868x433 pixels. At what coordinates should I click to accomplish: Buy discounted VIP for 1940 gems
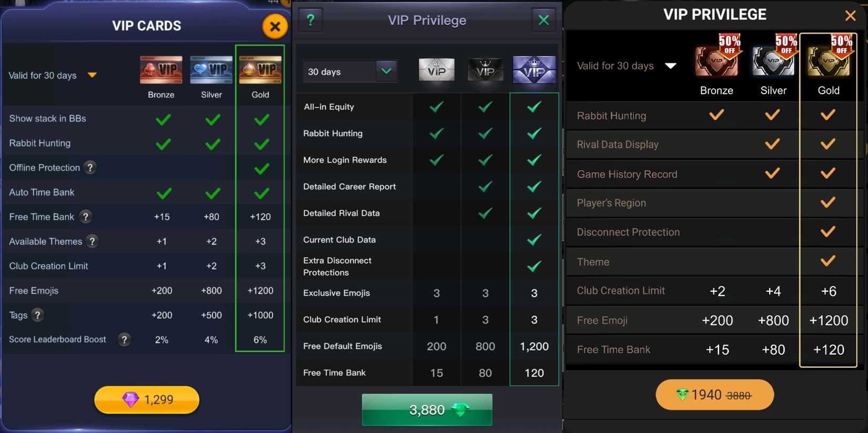[x=714, y=395]
